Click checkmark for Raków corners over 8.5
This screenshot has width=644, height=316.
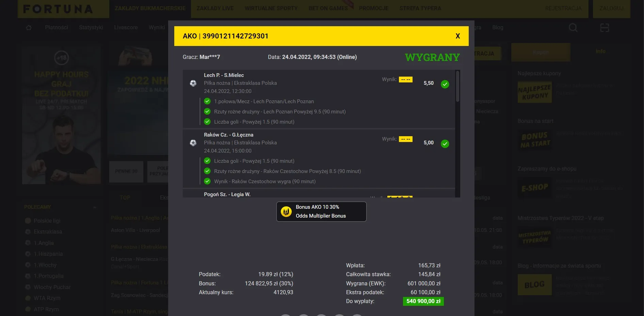(x=207, y=171)
